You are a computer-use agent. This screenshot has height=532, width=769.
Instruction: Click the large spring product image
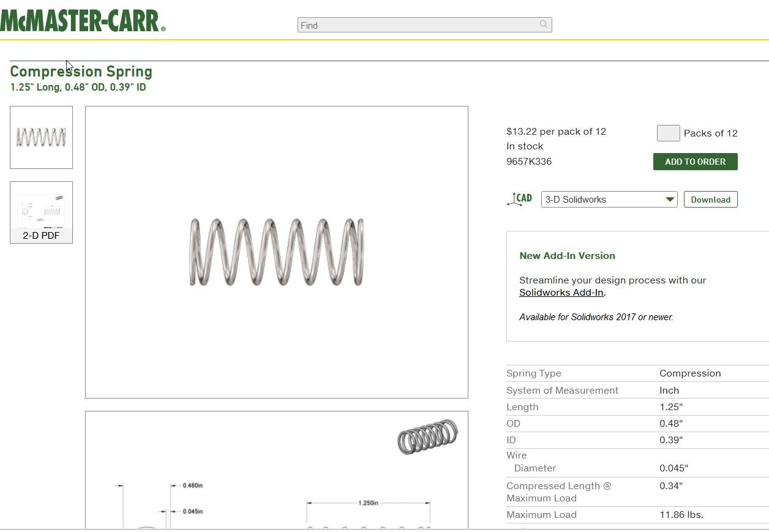[x=277, y=252]
